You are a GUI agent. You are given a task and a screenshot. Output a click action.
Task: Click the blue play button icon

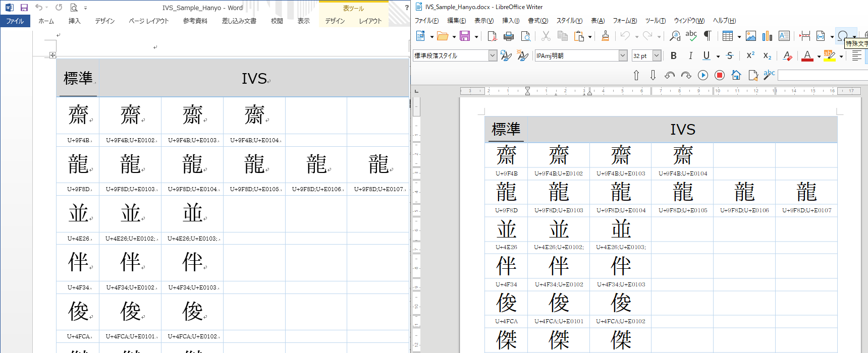[703, 75]
